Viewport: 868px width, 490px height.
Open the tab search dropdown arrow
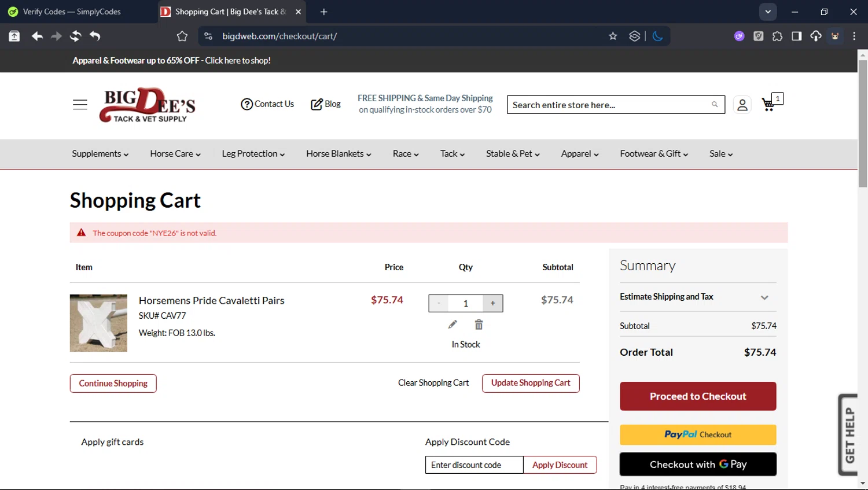[768, 12]
